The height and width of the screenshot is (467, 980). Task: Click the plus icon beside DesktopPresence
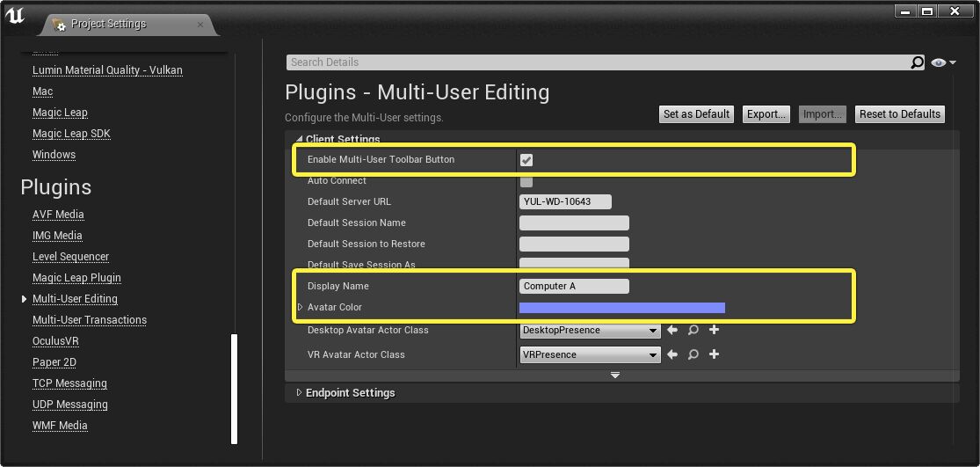[714, 331]
